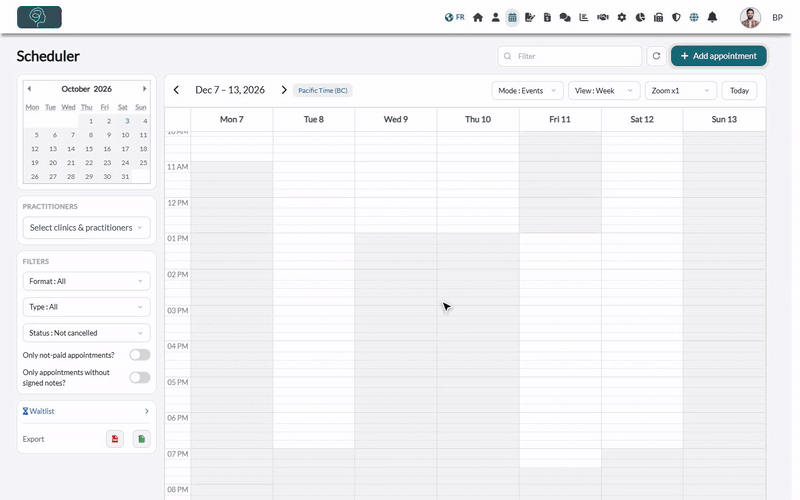800x500 pixels.
Task: Enable only not-paid appointments toggle
Action: point(139,355)
